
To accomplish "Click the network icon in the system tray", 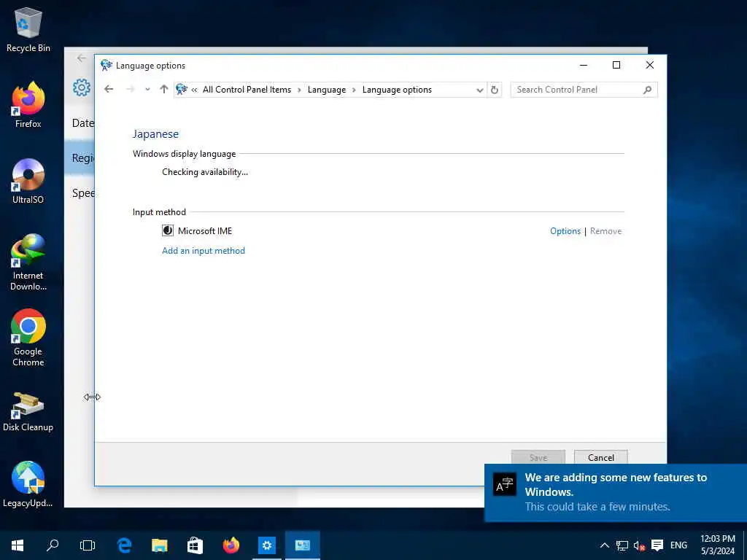I will coord(622,545).
